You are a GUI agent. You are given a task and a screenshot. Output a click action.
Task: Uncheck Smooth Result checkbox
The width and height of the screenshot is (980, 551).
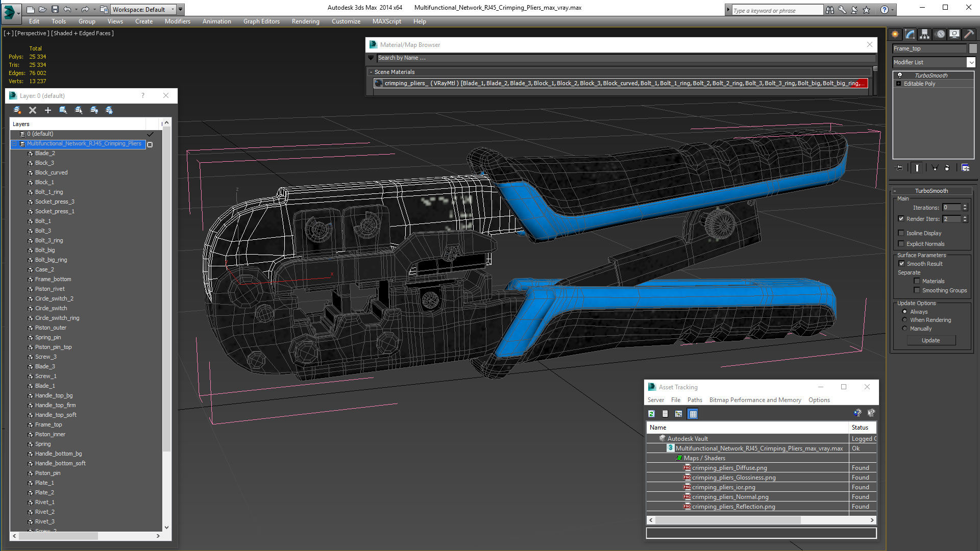coord(901,264)
